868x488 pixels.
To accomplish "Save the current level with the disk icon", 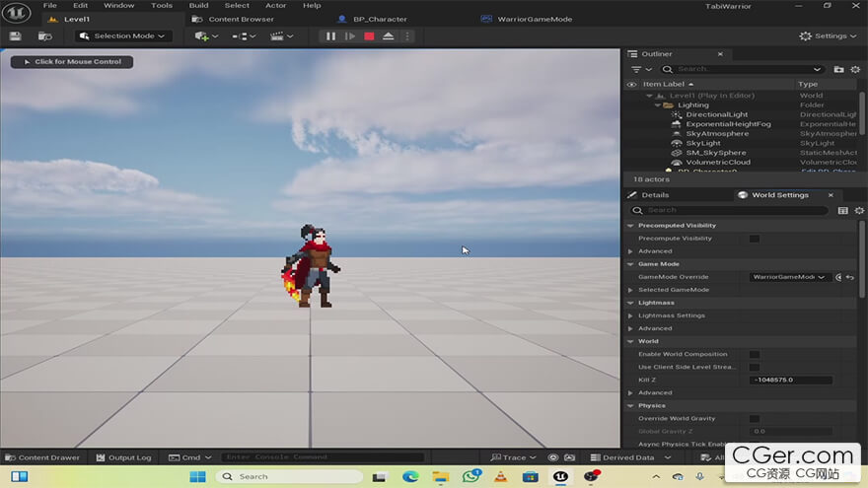I will click(16, 35).
